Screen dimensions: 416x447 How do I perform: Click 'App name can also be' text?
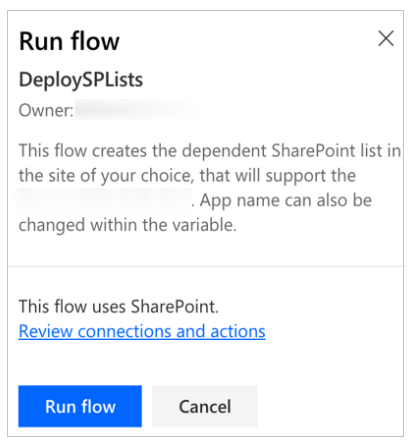286,200
